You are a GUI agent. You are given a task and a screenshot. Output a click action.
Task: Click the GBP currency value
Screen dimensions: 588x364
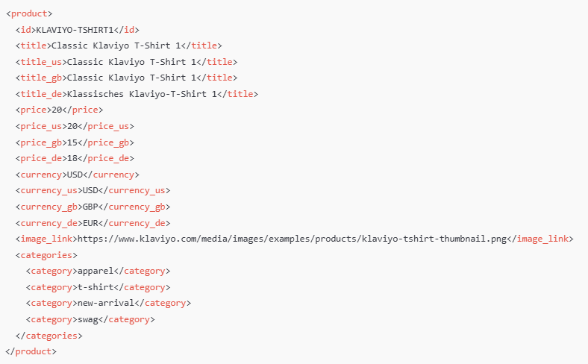[90, 207]
